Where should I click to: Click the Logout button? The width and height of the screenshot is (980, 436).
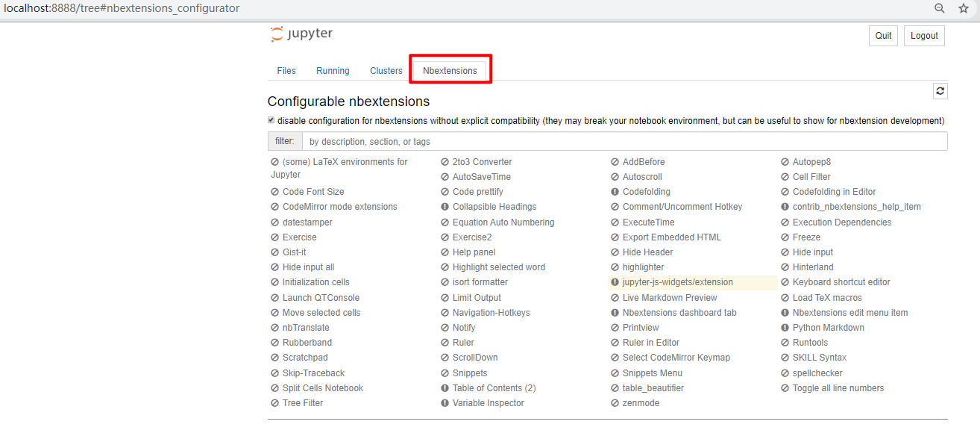point(924,36)
